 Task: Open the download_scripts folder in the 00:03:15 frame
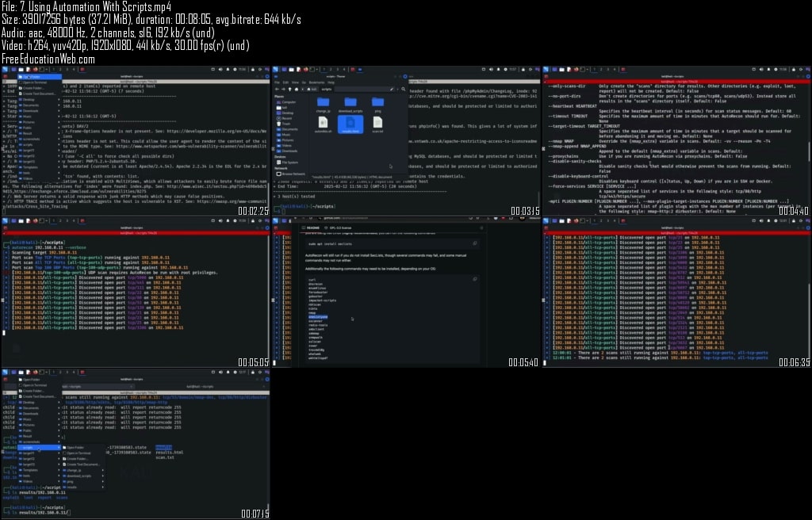click(x=350, y=105)
